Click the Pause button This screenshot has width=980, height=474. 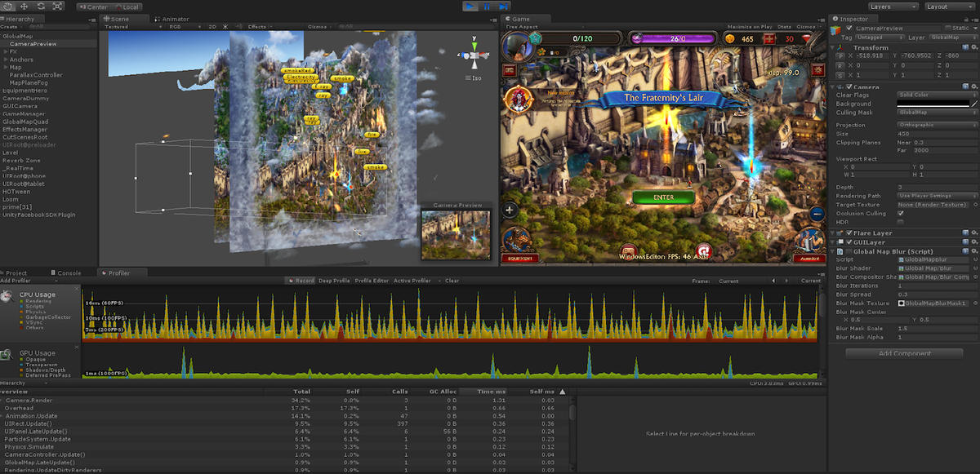488,7
